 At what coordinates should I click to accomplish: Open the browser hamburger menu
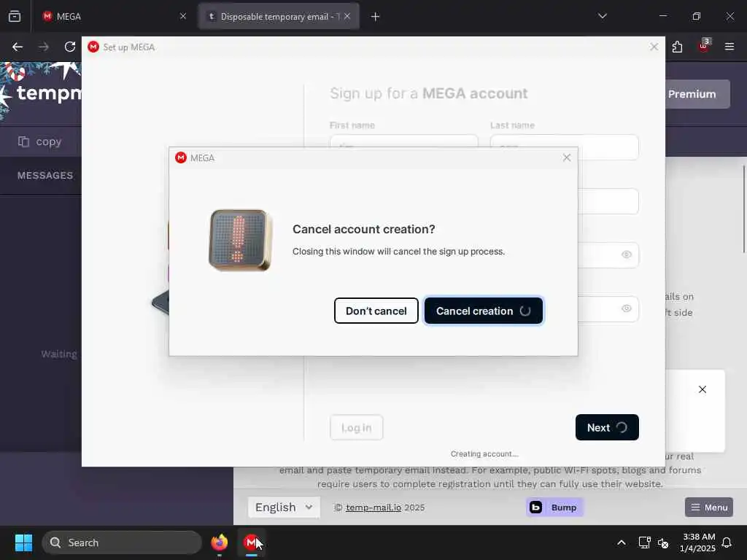pos(729,47)
